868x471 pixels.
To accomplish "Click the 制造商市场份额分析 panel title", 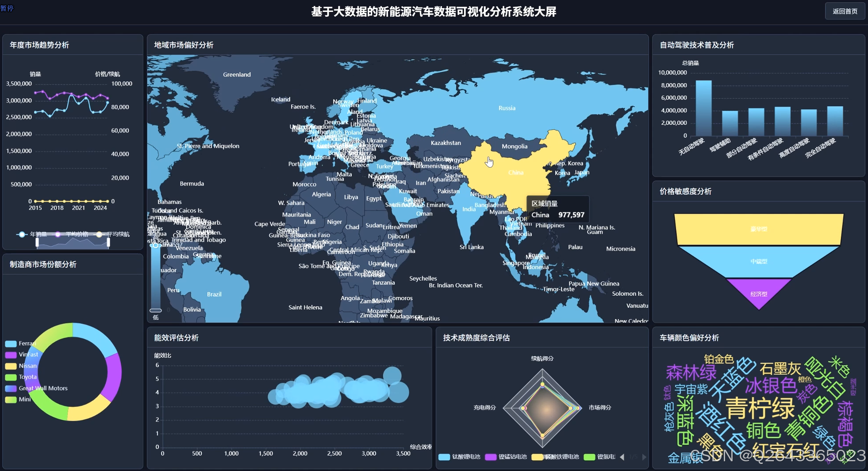I will point(43,265).
